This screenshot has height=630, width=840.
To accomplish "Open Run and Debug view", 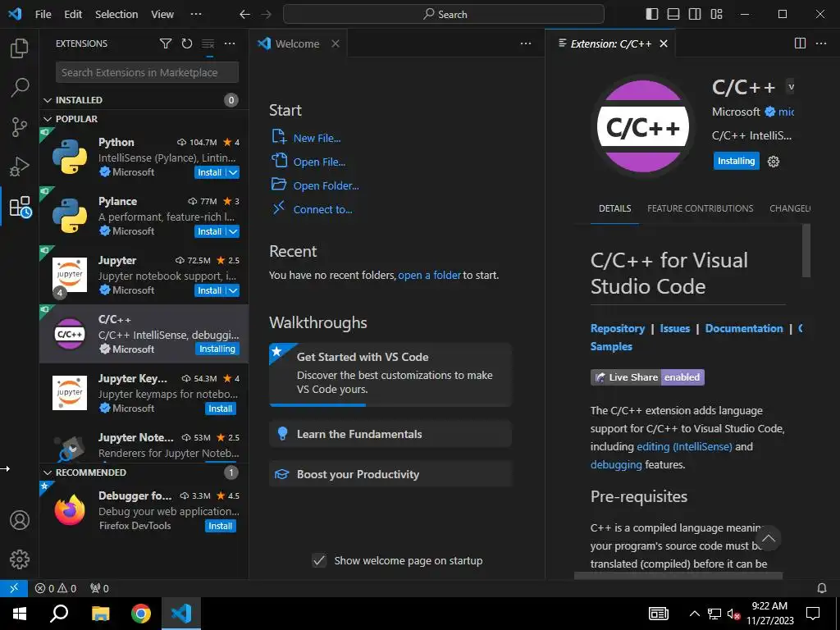I will point(20,167).
